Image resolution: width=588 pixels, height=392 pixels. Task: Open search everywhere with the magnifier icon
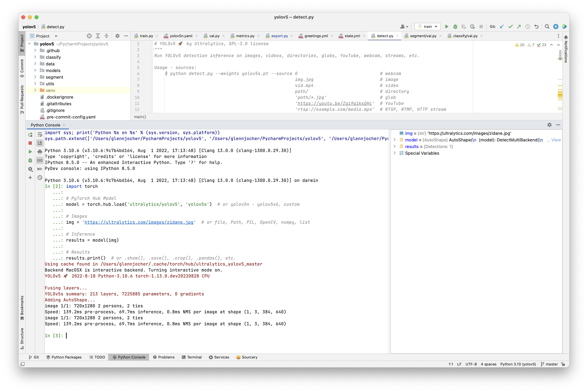click(x=547, y=27)
